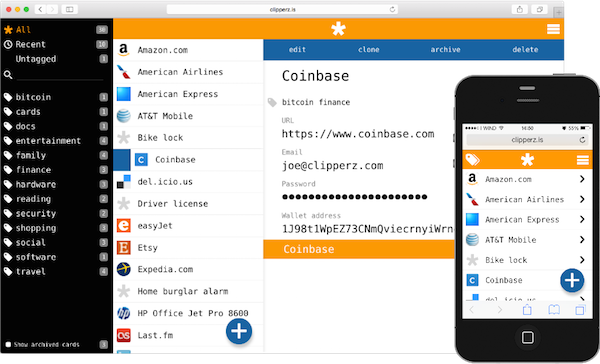This screenshot has width=600, height=364.
Task: Click archive on the Coinbase card
Action: click(445, 49)
